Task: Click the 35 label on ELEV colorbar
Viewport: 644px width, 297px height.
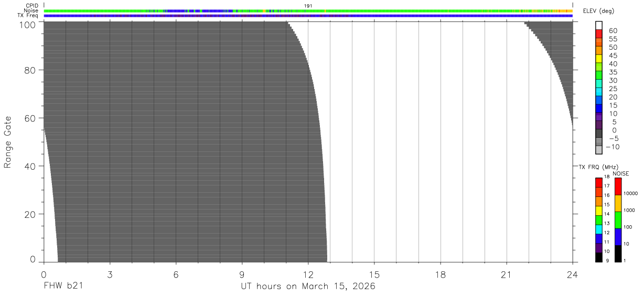Action: 613,72
